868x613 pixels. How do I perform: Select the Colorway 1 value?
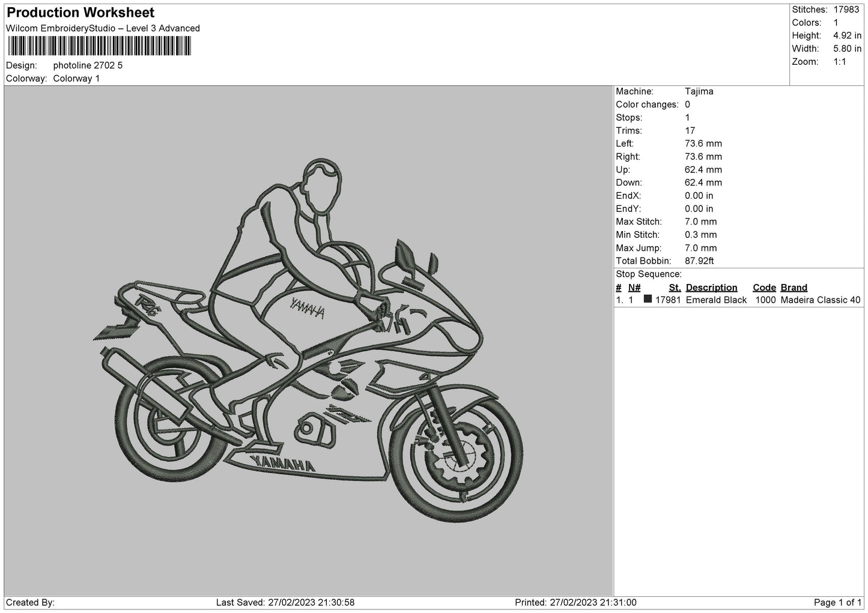pos(76,79)
